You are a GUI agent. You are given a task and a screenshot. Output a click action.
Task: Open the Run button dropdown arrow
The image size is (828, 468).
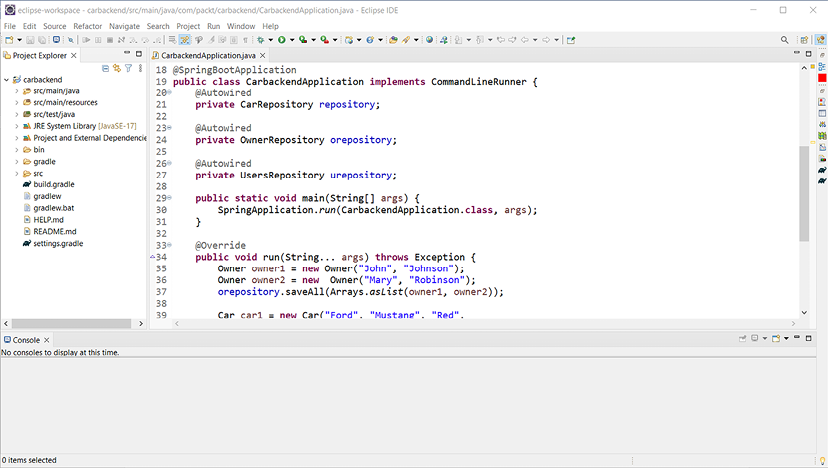click(290, 40)
